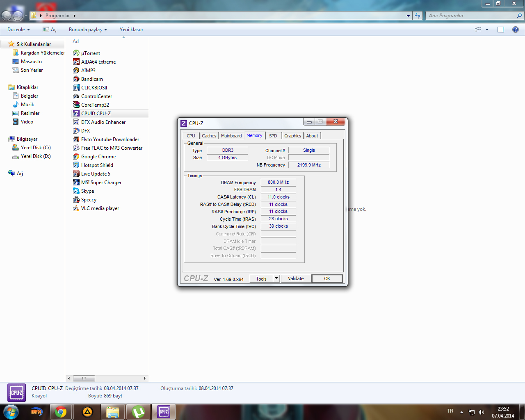Refresh the Explorer address bar
Image resolution: width=525 pixels, height=420 pixels.
[x=418, y=16]
